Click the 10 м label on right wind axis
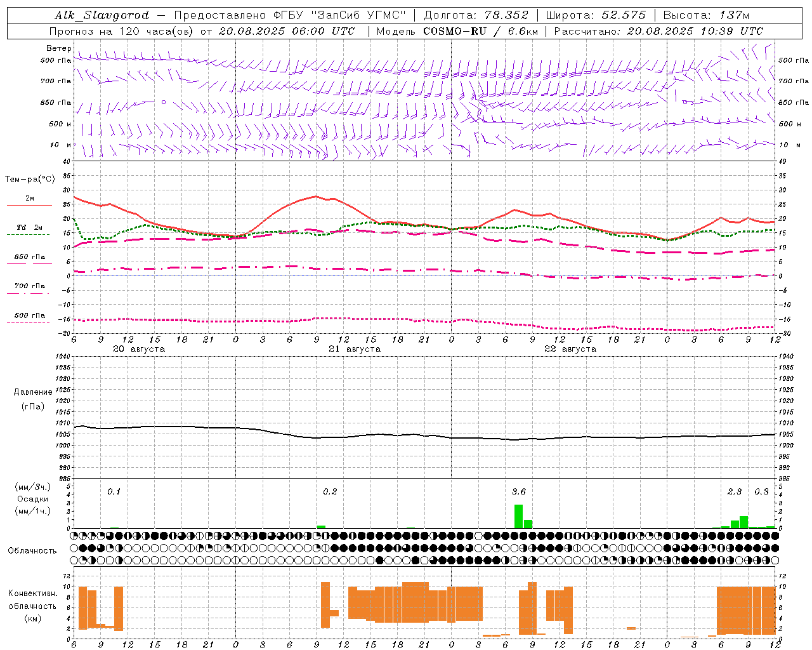 (789, 145)
